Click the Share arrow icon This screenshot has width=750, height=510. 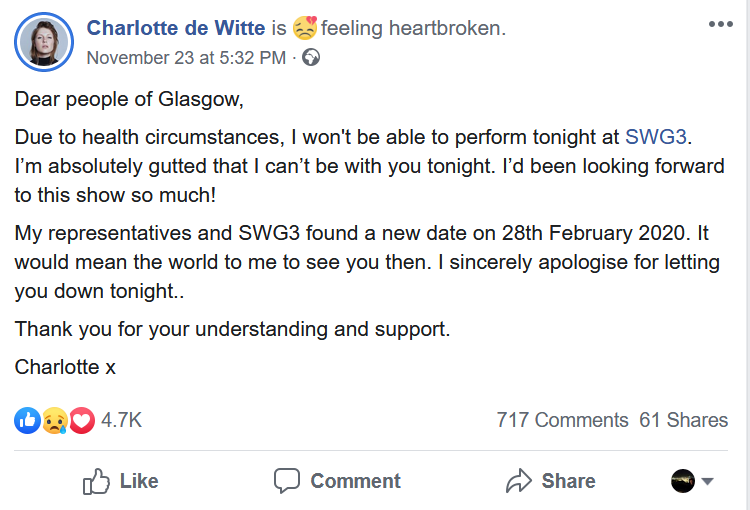(519, 481)
